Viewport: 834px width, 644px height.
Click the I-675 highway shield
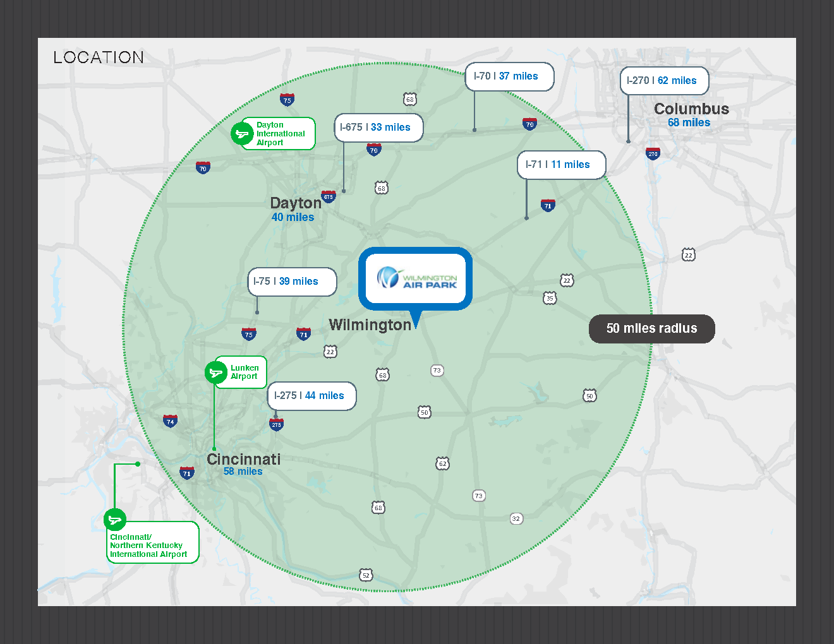[329, 196]
